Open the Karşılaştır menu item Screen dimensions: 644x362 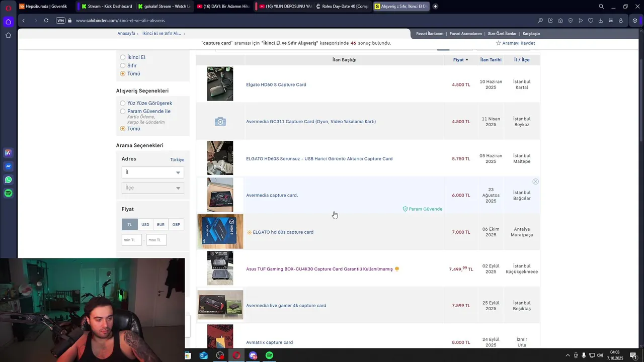531,34
